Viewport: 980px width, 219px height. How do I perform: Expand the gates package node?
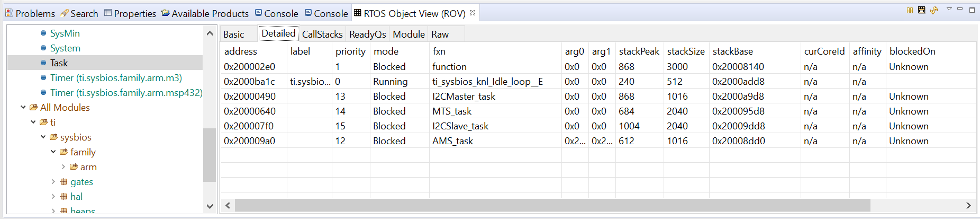[53, 182]
